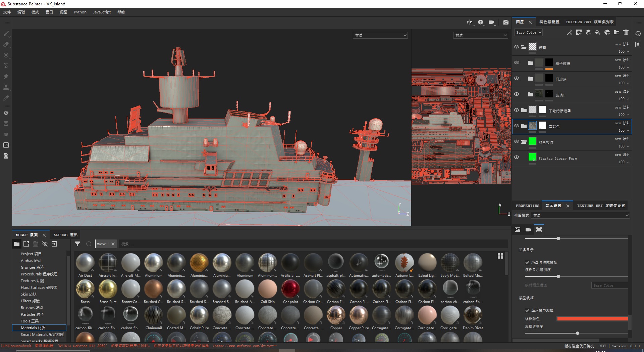The width and height of the screenshot is (644, 352).
Task: Click the 线框透明度 slider handle
Action: [577, 333]
